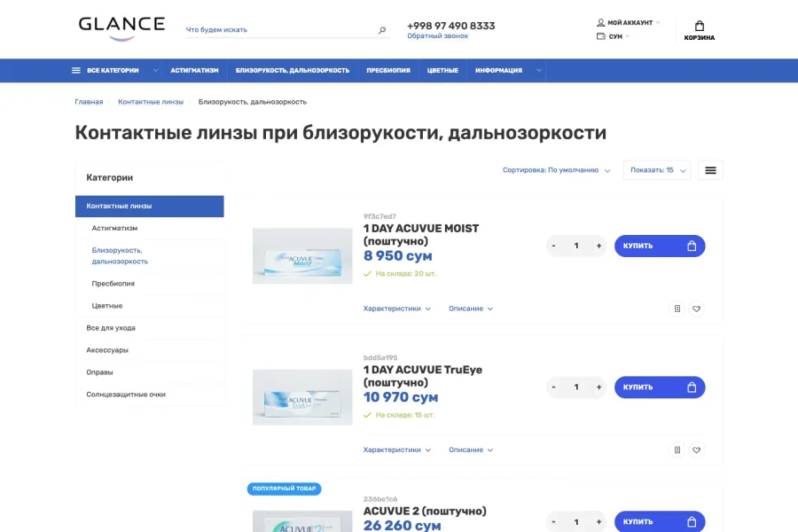
Task: Expand Описание for 1 DAY ACUVUE MOIST
Action: pyautogui.click(x=471, y=309)
